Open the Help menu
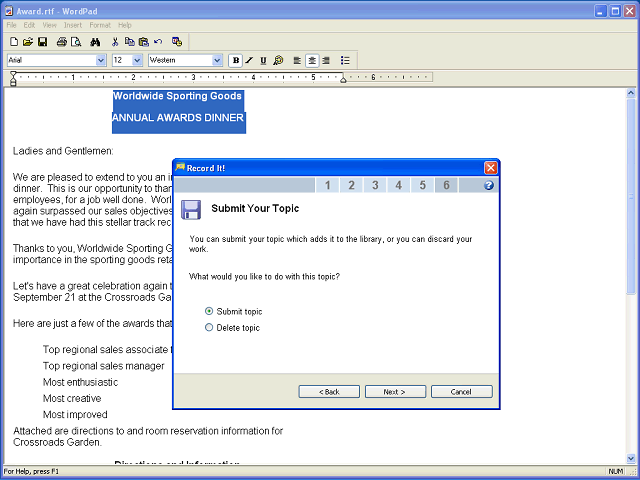Screen dimensions: 640x480 [125, 25]
